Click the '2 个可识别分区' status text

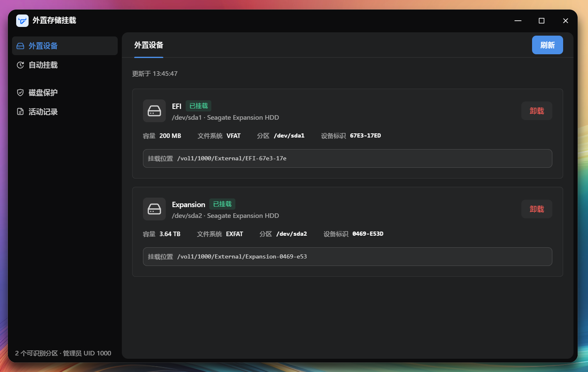[x=36, y=353]
